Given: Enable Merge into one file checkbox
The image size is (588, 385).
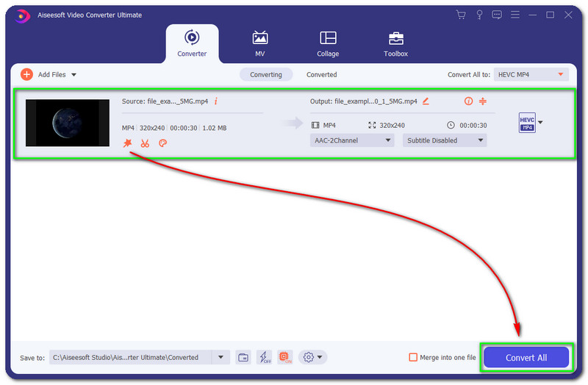Looking at the screenshot, I should (413, 358).
